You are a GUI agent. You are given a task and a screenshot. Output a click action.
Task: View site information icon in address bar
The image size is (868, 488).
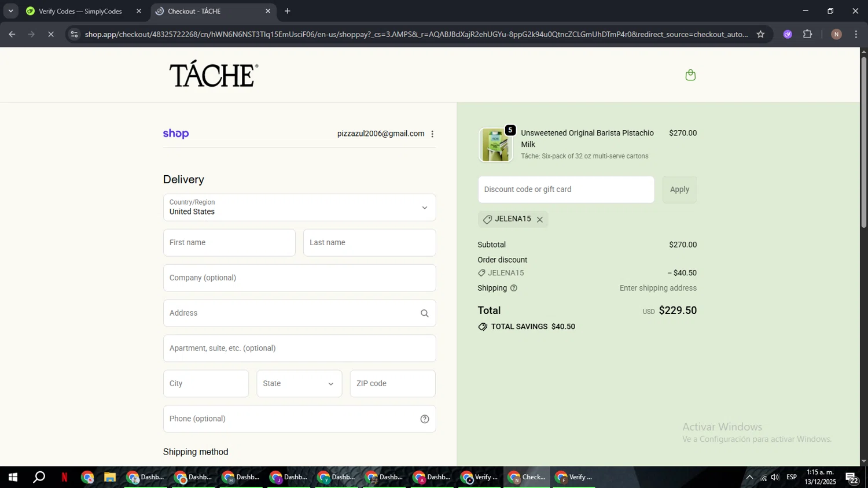point(74,34)
